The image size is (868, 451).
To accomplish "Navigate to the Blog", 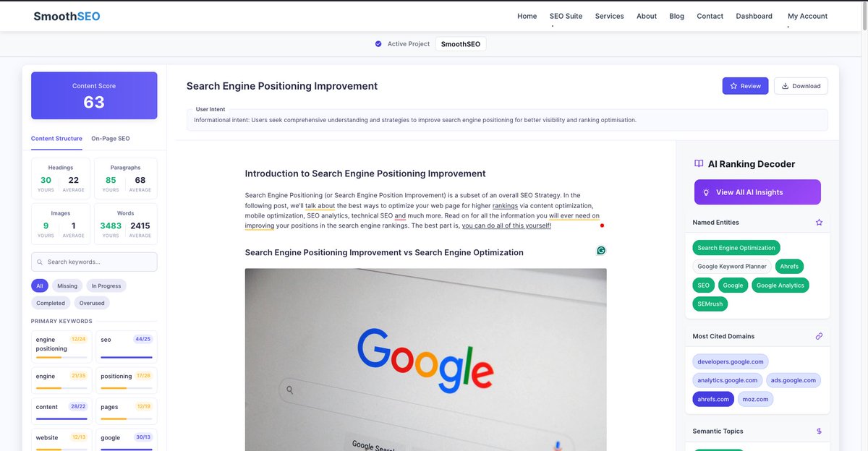I will (x=676, y=16).
